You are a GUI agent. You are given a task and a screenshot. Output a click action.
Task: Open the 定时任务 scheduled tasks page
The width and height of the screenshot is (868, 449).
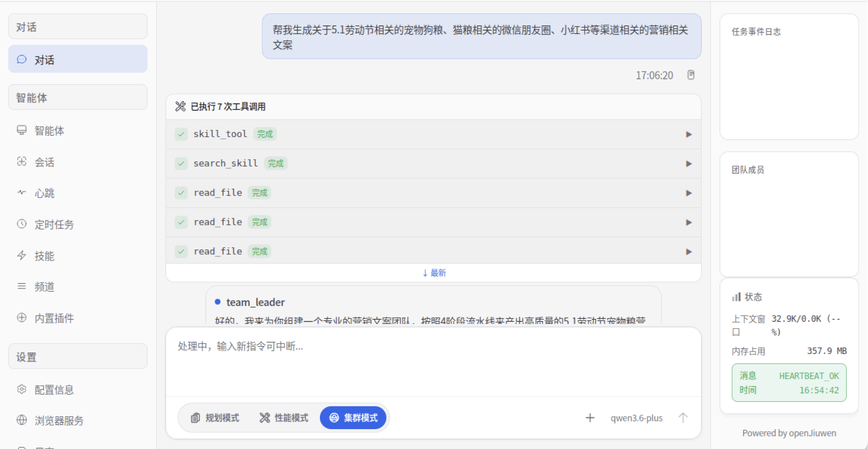[x=78, y=224]
